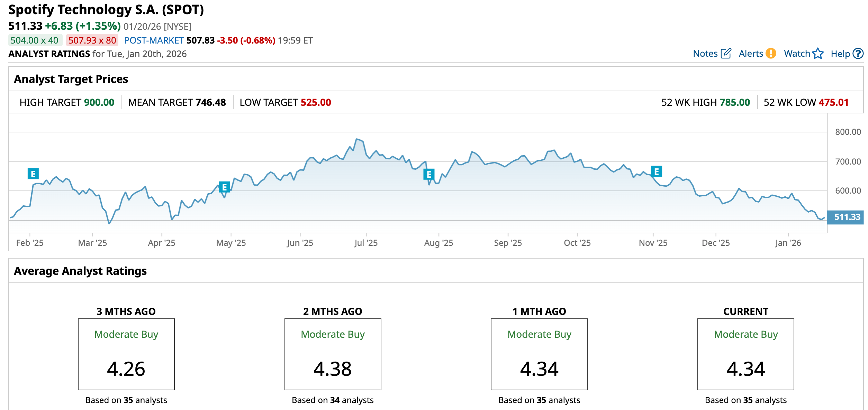This screenshot has width=868, height=410.
Task: Click the July 2025 price peak on chart
Action: (x=356, y=139)
